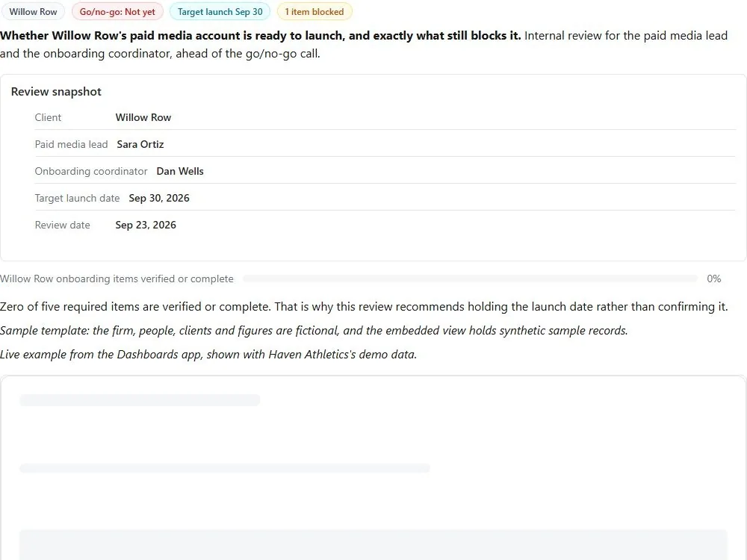Select the Review snapshot heading
This screenshot has height=560, width=747.
click(x=56, y=91)
